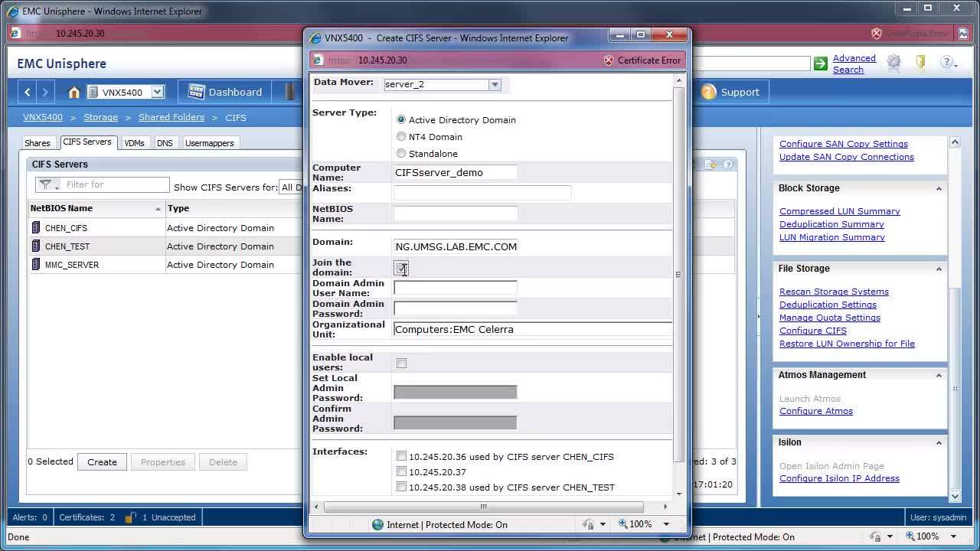Viewport: 980px width, 551px height.
Task: Click the Advanced Search link
Action: click(x=854, y=64)
